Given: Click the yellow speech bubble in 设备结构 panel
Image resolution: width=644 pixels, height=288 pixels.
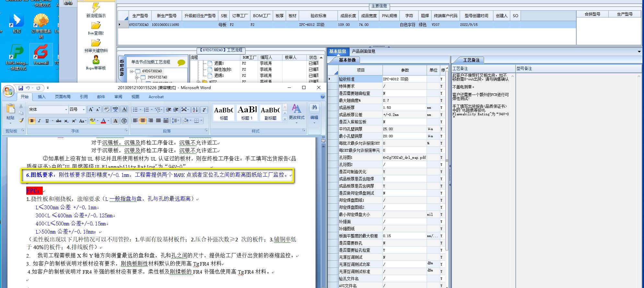Looking at the screenshot, I should point(181,63).
